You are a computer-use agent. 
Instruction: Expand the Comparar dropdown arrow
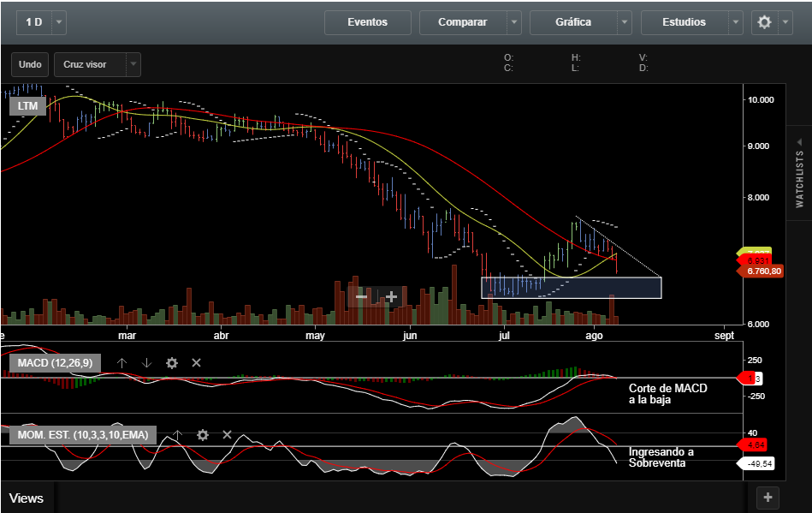click(x=513, y=22)
